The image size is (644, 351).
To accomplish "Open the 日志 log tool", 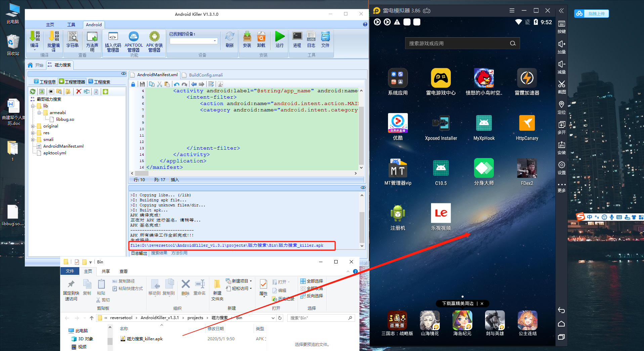I will point(311,40).
